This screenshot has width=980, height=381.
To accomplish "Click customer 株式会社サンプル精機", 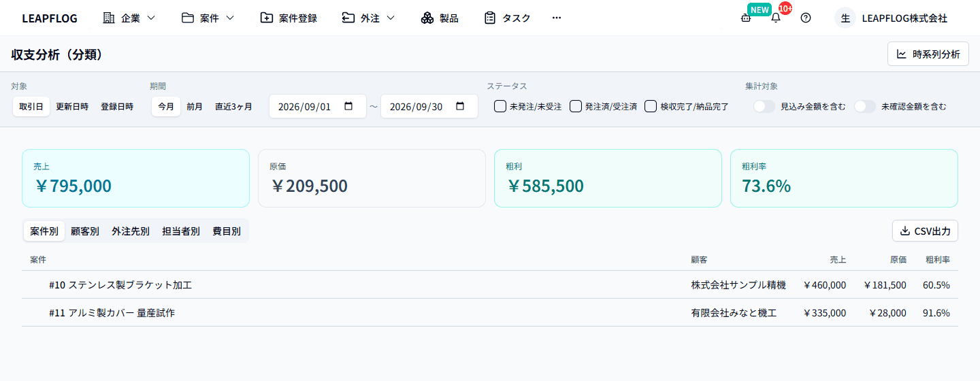I will coord(738,284).
